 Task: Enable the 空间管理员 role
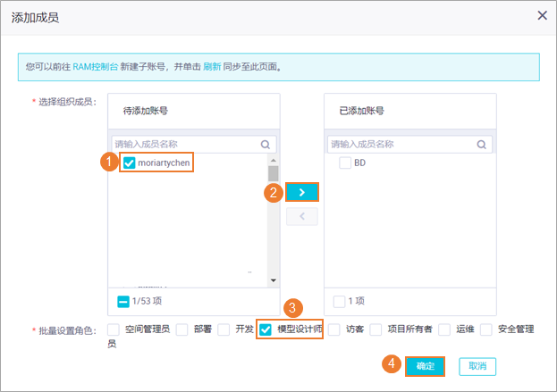114,329
